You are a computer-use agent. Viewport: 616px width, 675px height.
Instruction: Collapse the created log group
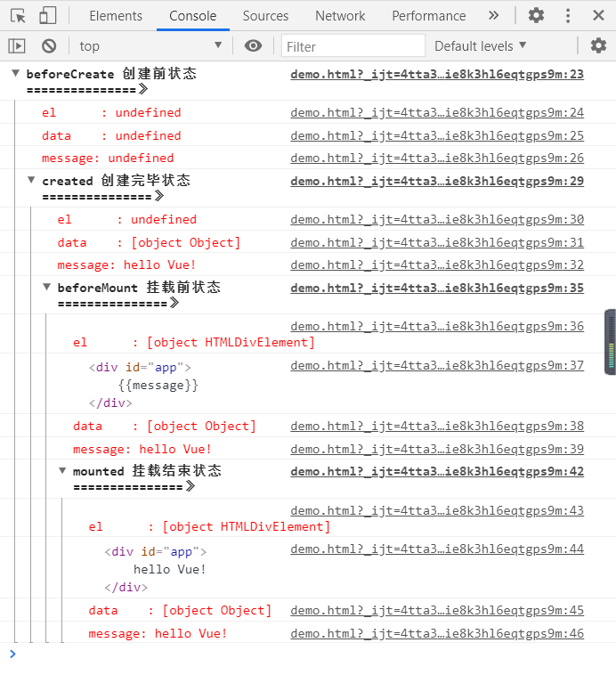(31, 181)
